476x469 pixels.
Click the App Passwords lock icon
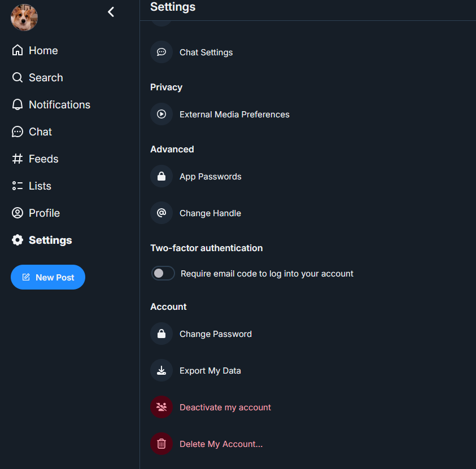pyautogui.click(x=161, y=177)
